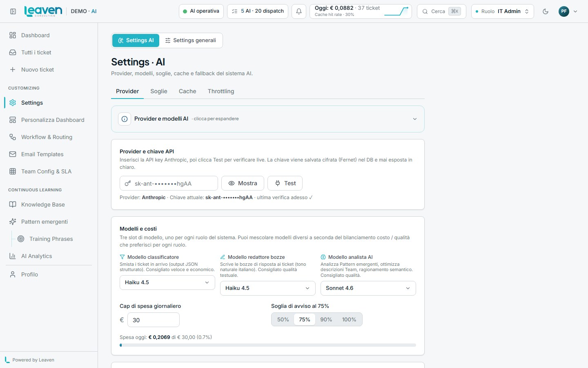Viewport: 588px width, 368px height.
Task: Click the Workflow & Routing icon
Action: click(13, 137)
